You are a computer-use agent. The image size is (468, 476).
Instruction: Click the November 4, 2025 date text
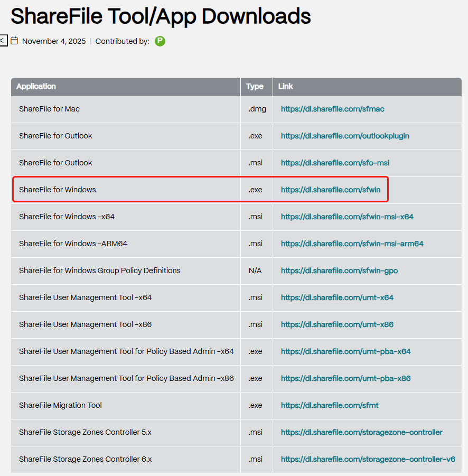tap(54, 41)
